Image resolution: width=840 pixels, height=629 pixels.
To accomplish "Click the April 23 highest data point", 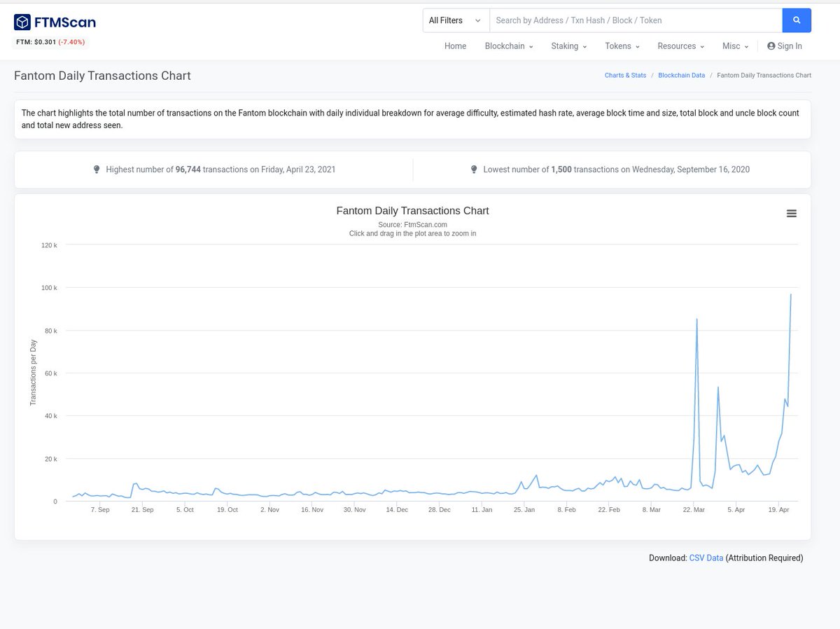I will pos(791,294).
